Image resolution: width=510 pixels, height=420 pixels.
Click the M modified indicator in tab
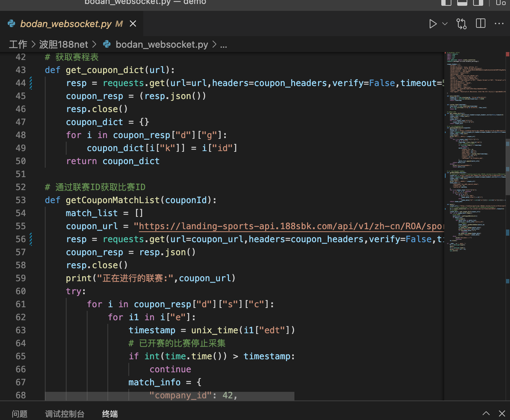[119, 24]
